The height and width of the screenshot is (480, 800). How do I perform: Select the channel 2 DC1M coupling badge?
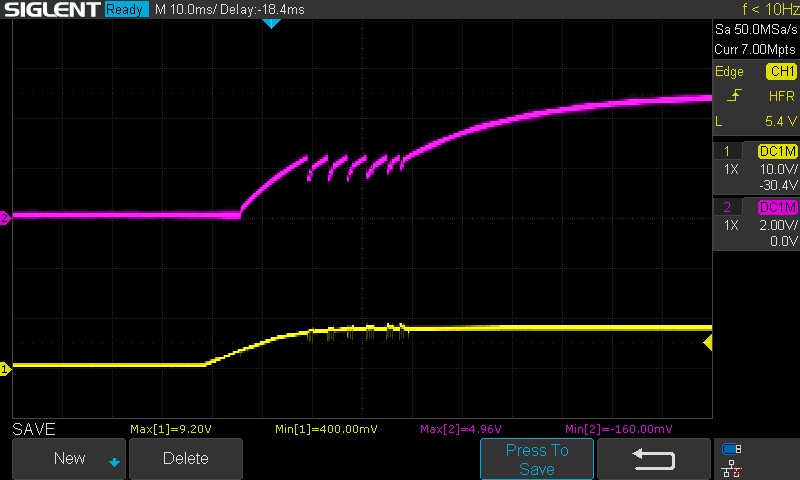(x=777, y=207)
